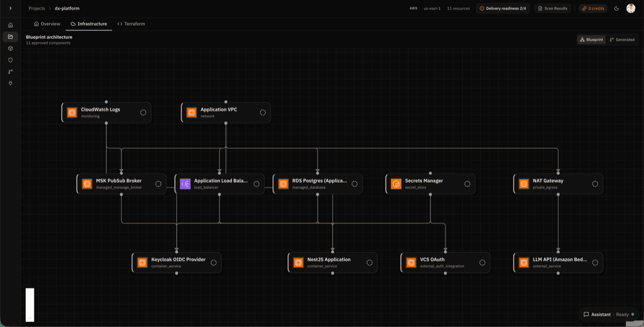Switch to the Overview tab
Screen dimensions: 644x327
tap(47, 24)
